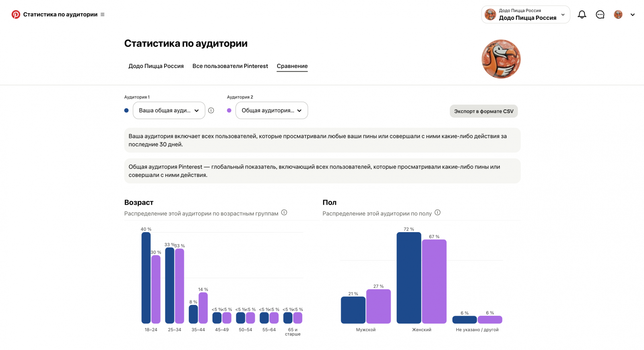Click the blue Аудитория 1 color dot
The height and width of the screenshot is (350, 644).
[x=126, y=110]
